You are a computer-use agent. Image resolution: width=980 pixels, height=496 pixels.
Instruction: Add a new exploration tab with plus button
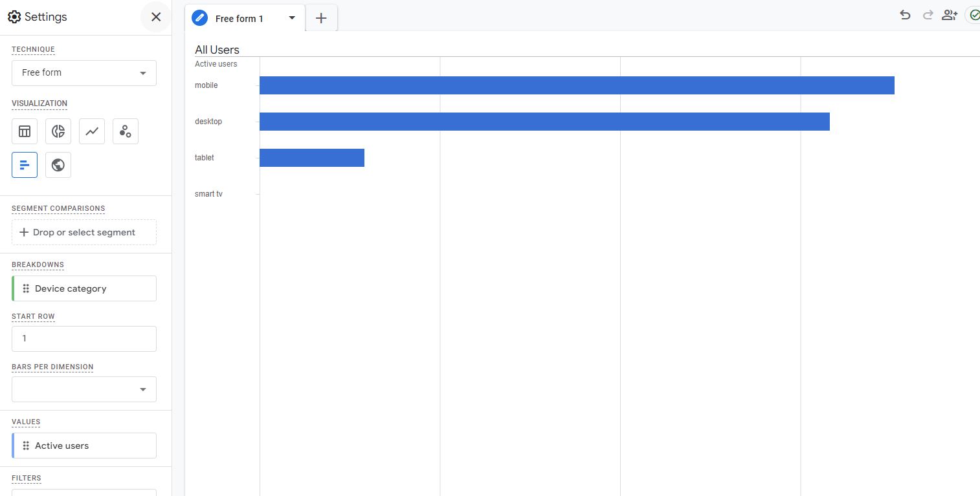click(x=321, y=18)
